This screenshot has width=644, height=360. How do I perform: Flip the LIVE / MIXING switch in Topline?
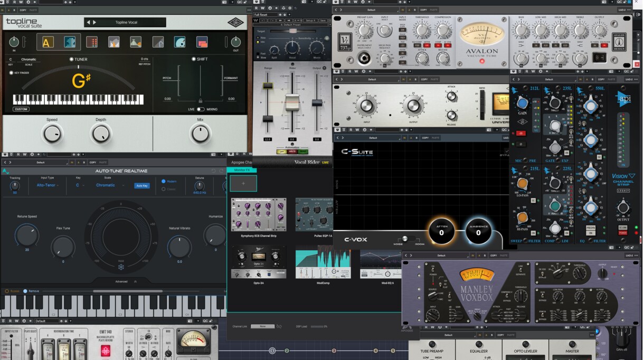(201, 109)
